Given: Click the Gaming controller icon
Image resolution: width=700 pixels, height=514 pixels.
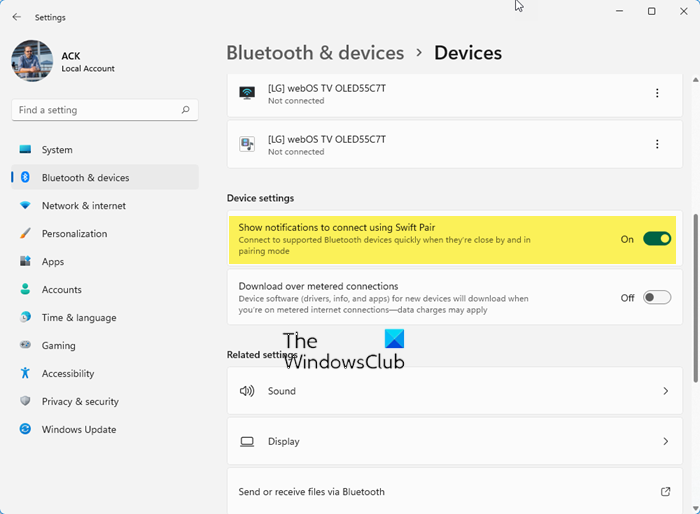Looking at the screenshot, I should click(25, 346).
